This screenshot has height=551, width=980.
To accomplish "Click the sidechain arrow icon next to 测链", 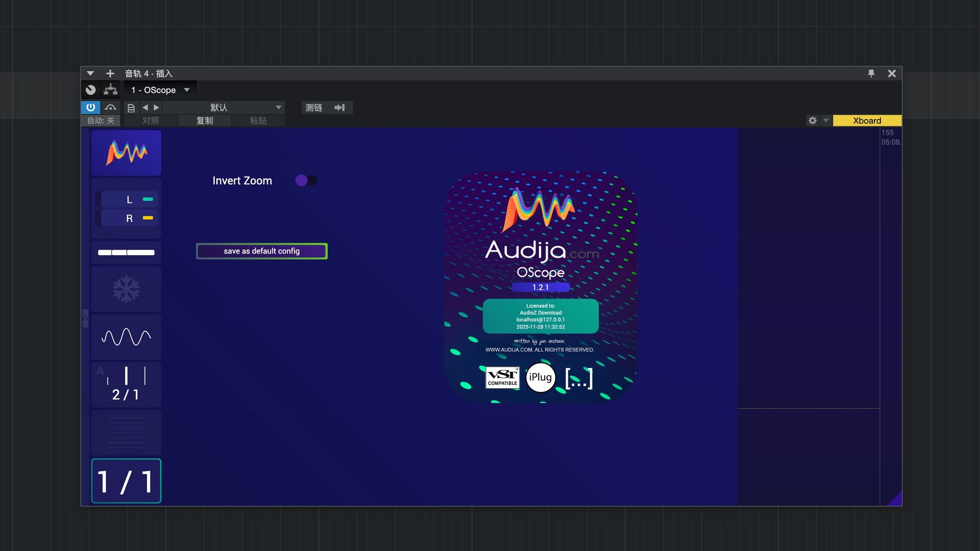I will coord(340,108).
